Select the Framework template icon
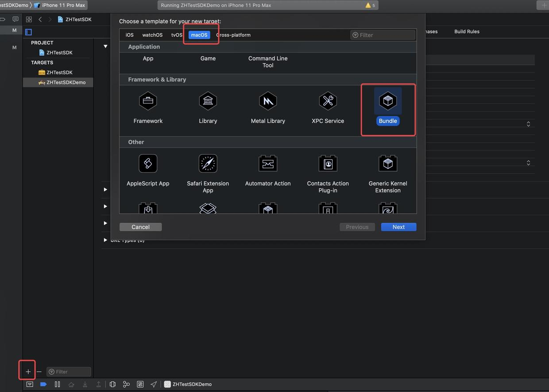This screenshot has width=549, height=392. pyautogui.click(x=148, y=101)
